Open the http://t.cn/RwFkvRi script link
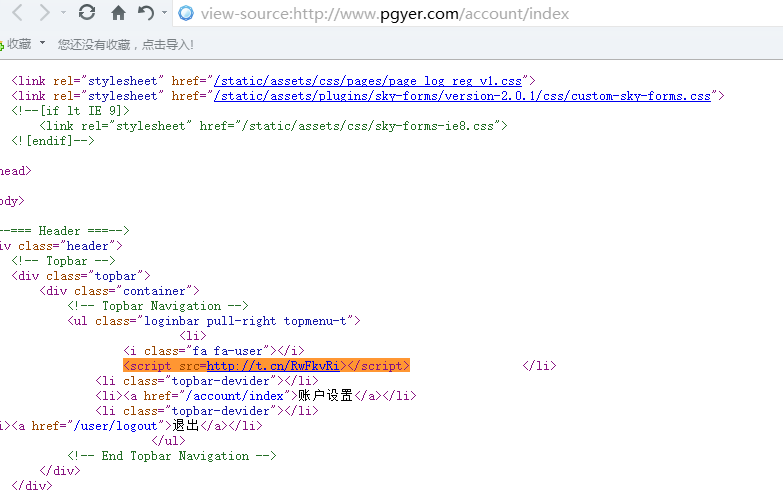Screen dimensions: 783x490 click(273, 366)
